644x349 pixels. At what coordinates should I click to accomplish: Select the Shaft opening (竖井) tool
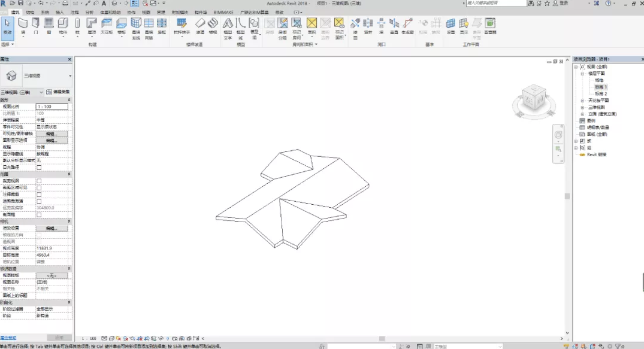pos(368,26)
